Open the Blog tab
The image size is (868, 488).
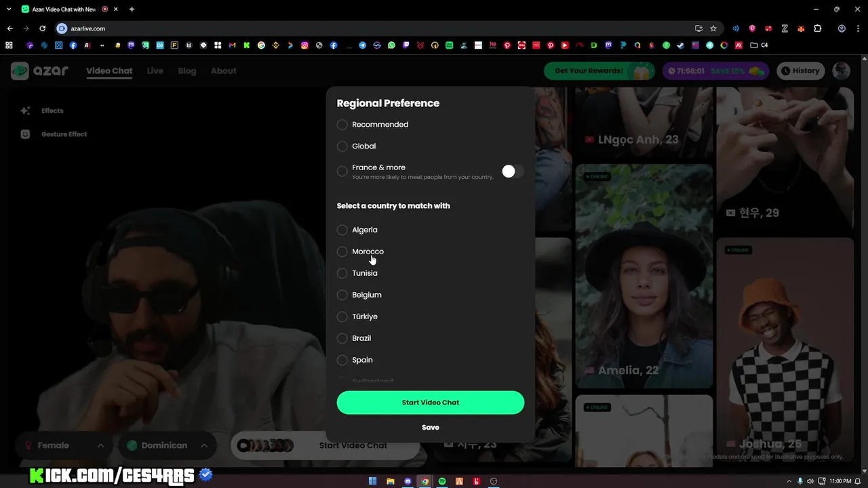click(187, 70)
